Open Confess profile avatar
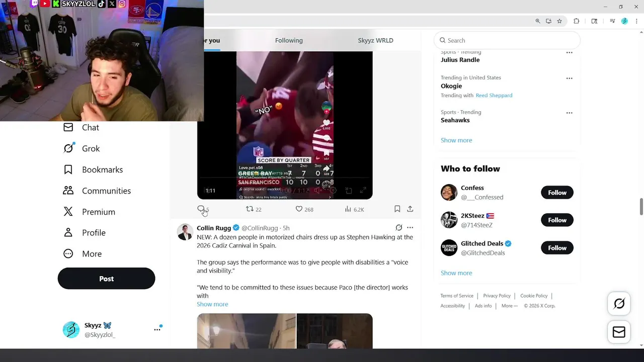 tap(449, 193)
